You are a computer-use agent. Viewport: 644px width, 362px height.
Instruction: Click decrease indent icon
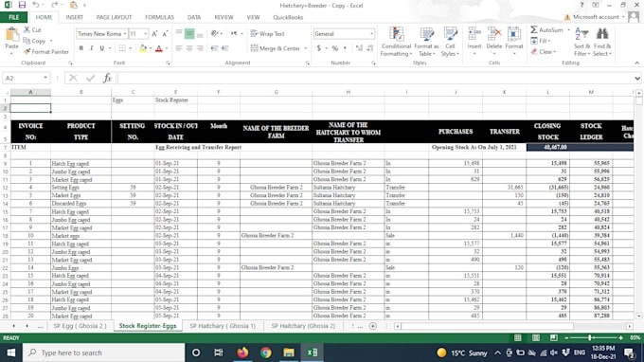tap(214, 48)
